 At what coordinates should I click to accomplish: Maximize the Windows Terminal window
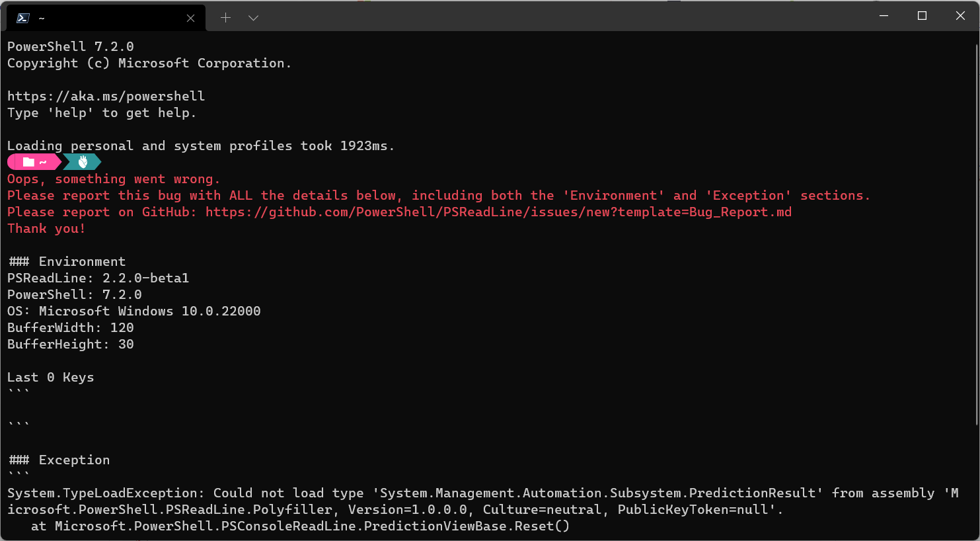[x=921, y=15]
